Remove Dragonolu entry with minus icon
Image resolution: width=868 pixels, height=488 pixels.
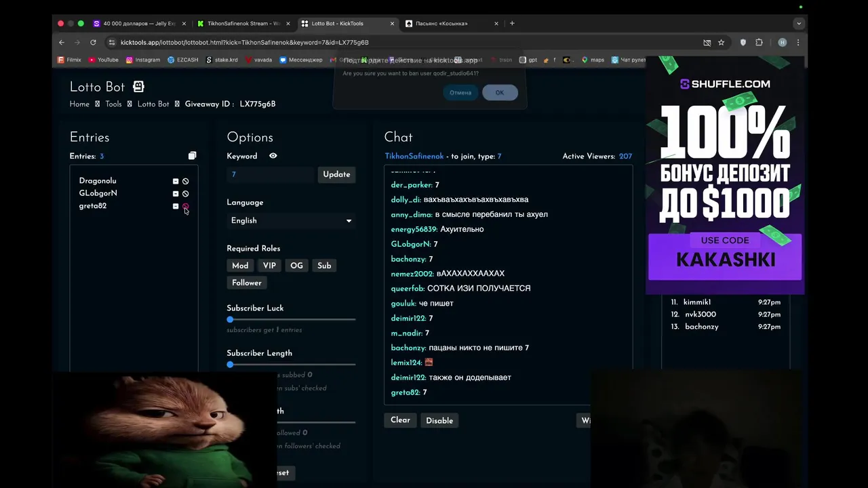point(176,182)
